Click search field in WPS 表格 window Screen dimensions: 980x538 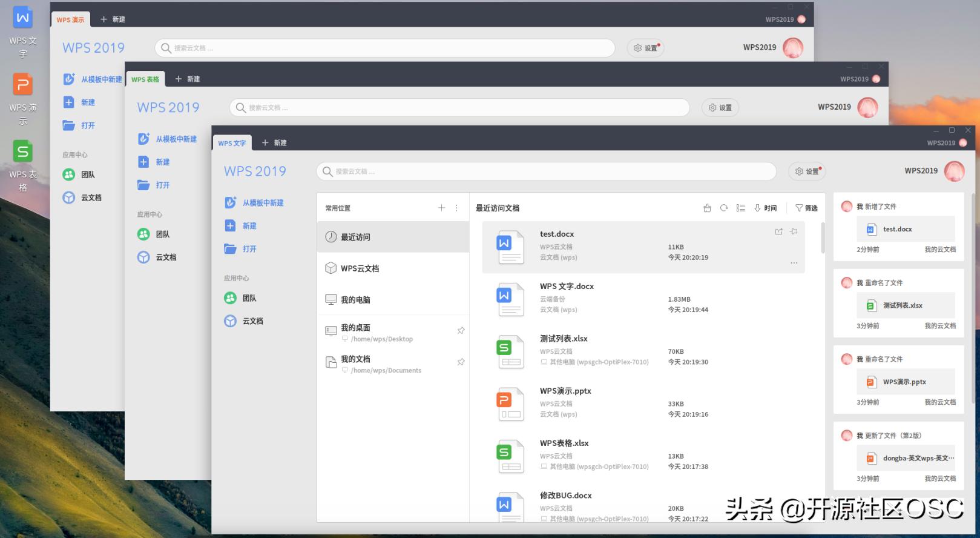459,108
